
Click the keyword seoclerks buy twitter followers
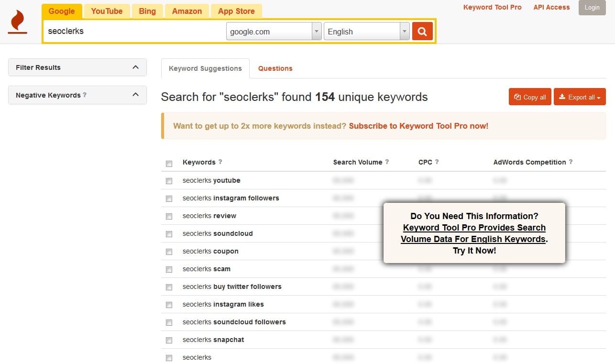232,287
